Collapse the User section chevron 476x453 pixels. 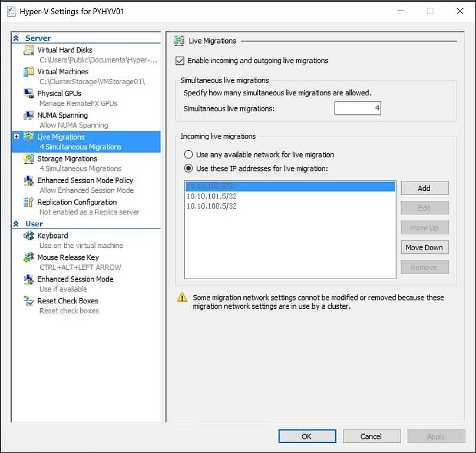click(x=16, y=224)
